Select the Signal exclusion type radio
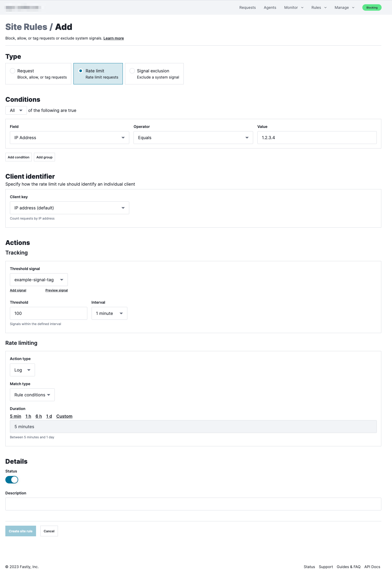This screenshot has width=392, height=578. click(x=132, y=71)
